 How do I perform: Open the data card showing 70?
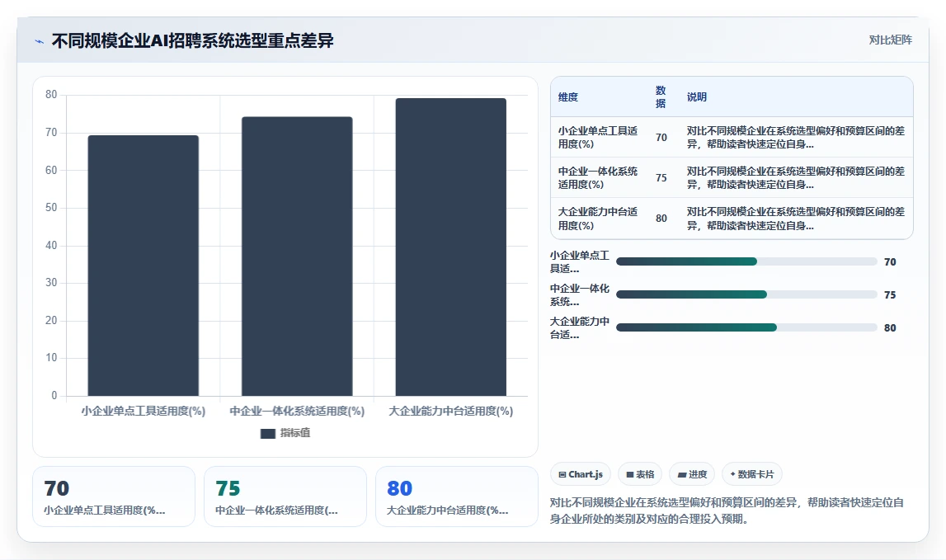(114, 496)
